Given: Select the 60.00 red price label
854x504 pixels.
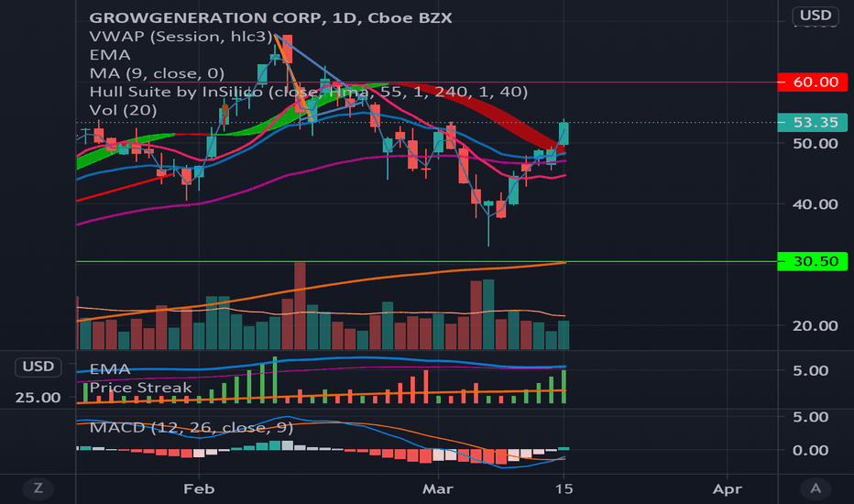Looking at the screenshot, I should tap(812, 82).
